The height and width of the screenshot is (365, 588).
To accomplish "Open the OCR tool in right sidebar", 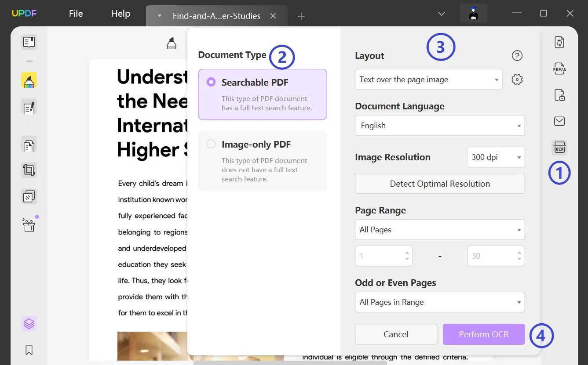I will 559,148.
